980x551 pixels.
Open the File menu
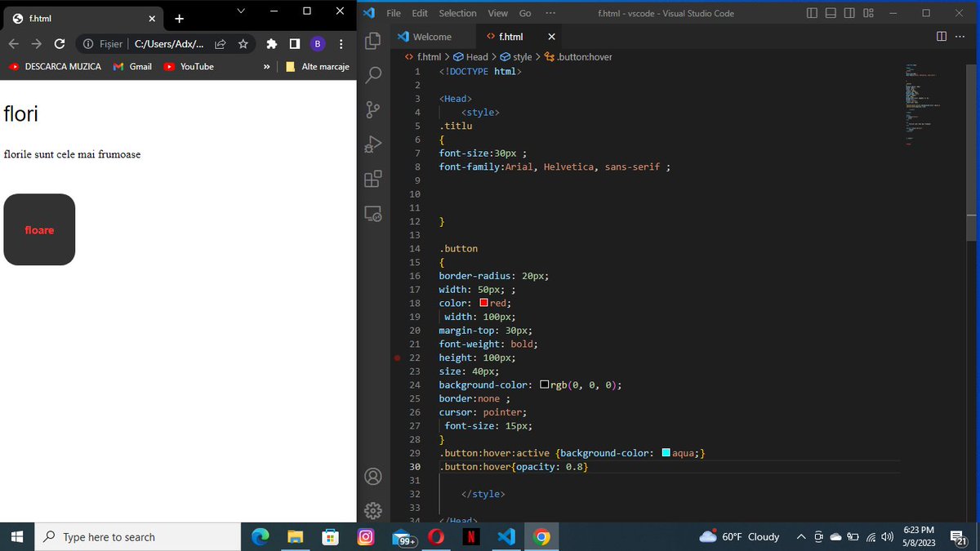(x=394, y=13)
